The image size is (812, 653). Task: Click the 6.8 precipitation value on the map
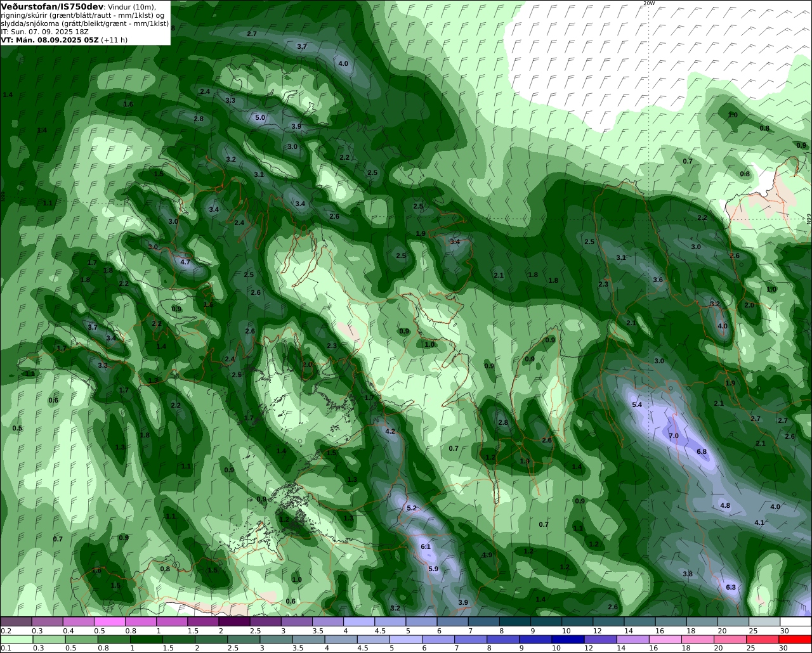[702, 452]
